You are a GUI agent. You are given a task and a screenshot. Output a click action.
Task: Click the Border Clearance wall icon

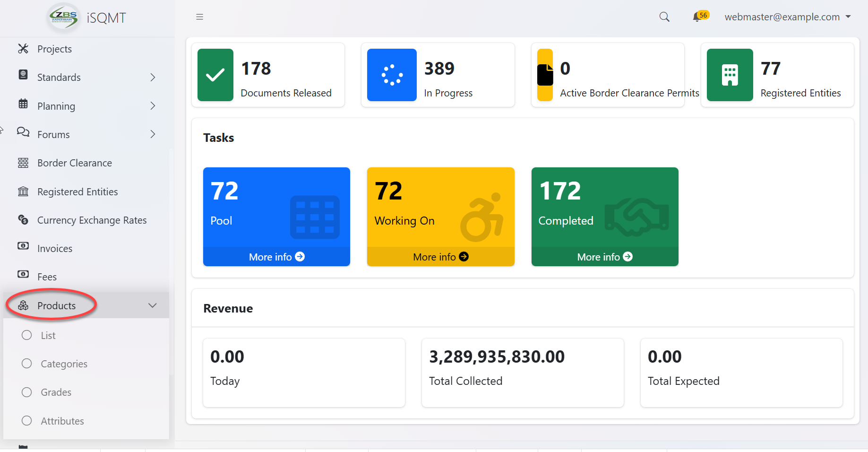click(23, 163)
